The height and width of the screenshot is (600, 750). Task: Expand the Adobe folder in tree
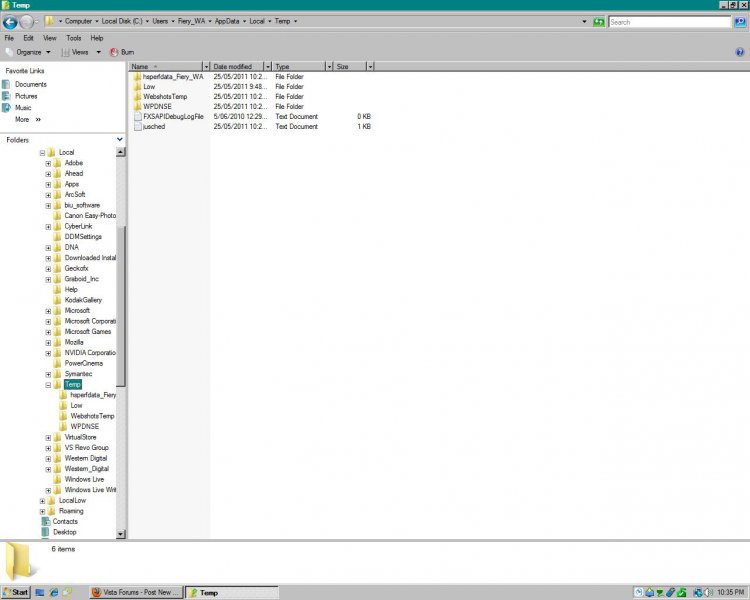[x=48, y=164]
